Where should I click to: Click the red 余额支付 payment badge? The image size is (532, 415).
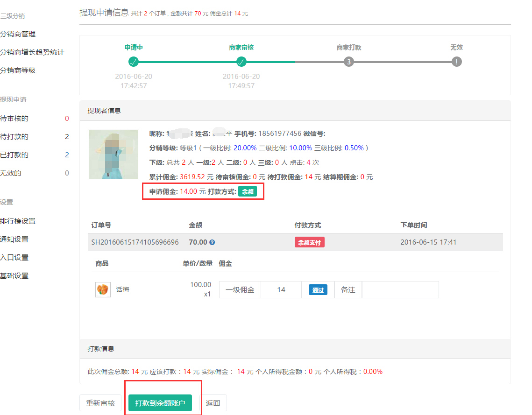[x=309, y=243]
